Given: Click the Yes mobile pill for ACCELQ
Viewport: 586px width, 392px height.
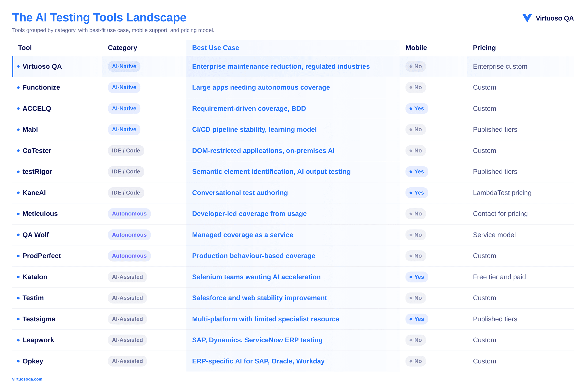Looking at the screenshot, I should point(417,108).
